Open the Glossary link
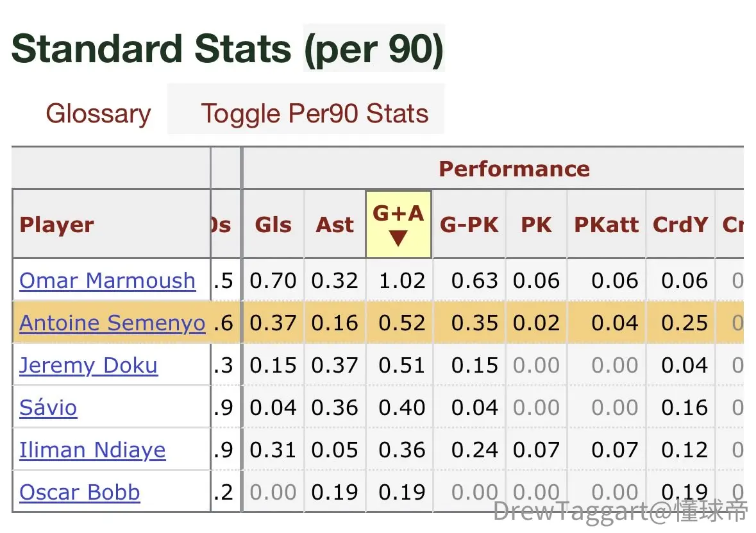The height and width of the screenshot is (533, 756). tap(98, 114)
